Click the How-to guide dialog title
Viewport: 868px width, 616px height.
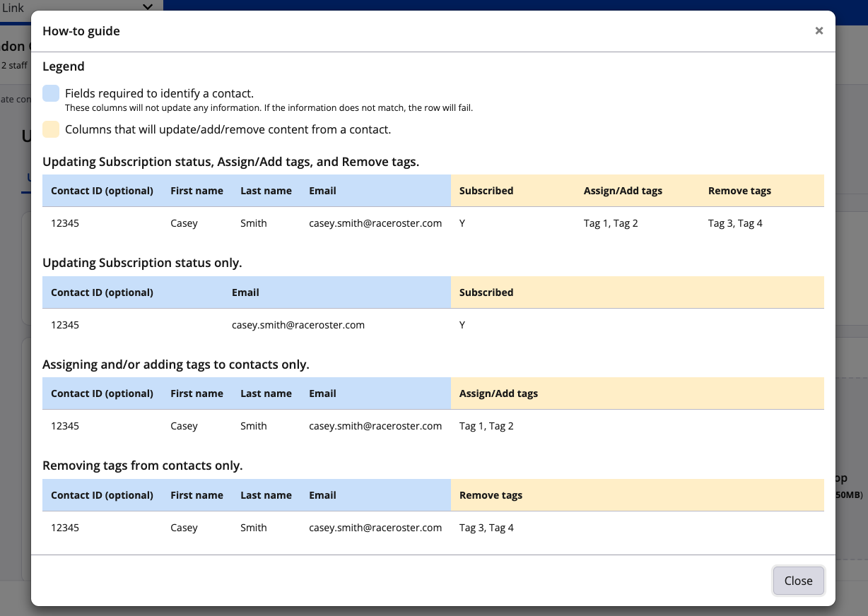(x=81, y=31)
